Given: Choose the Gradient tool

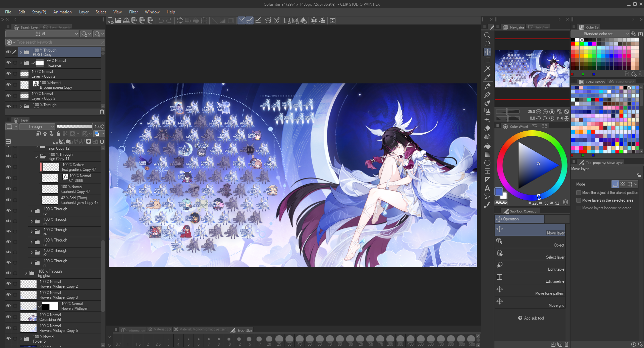Looking at the screenshot, I should [487, 154].
